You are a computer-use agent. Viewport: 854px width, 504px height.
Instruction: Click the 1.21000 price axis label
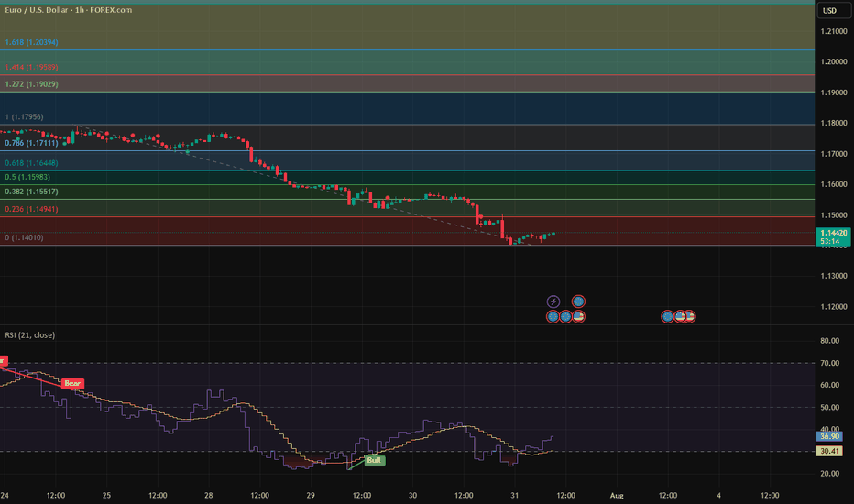(834, 31)
